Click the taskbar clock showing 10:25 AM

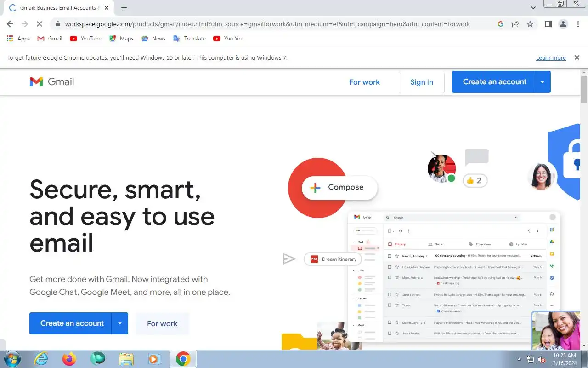pyautogui.click(x=565, y=359)
